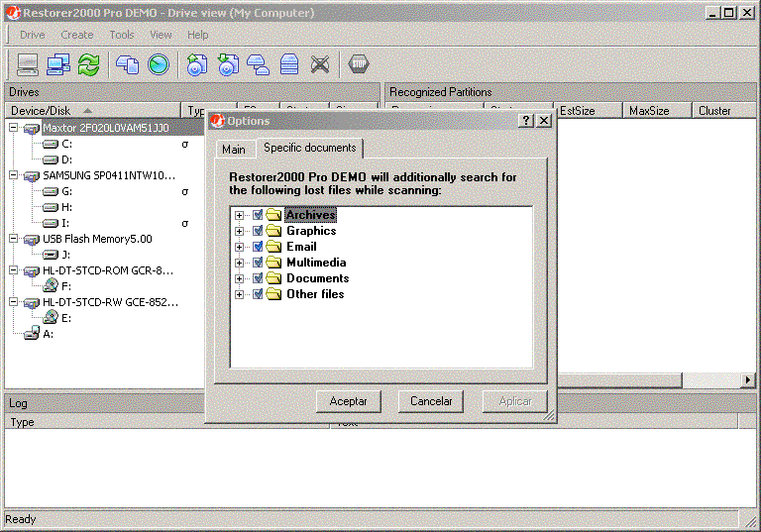Expand the Archives tree node
Image resolution: width=761 pixels, height=532 pixels.
point(239,215)
